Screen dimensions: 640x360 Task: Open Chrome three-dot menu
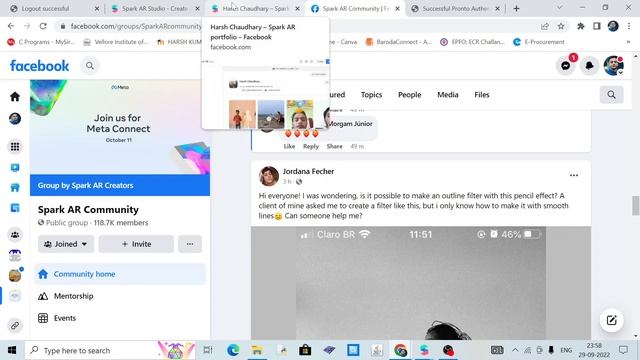[x=629, y=26]
